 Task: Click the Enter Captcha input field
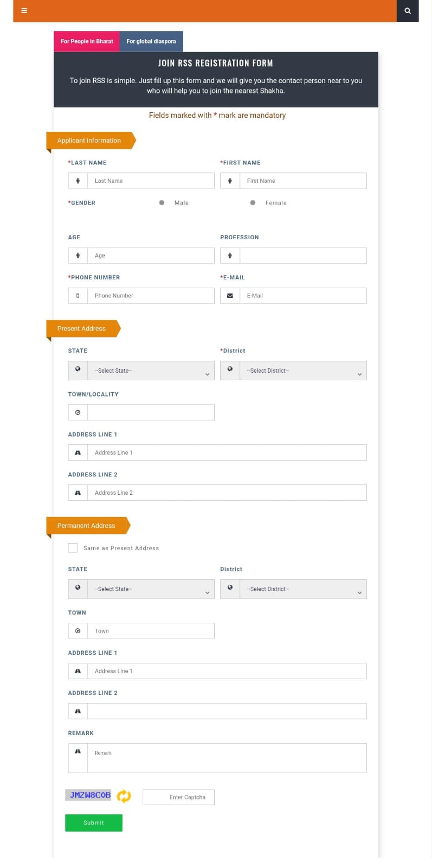[178, 797]
